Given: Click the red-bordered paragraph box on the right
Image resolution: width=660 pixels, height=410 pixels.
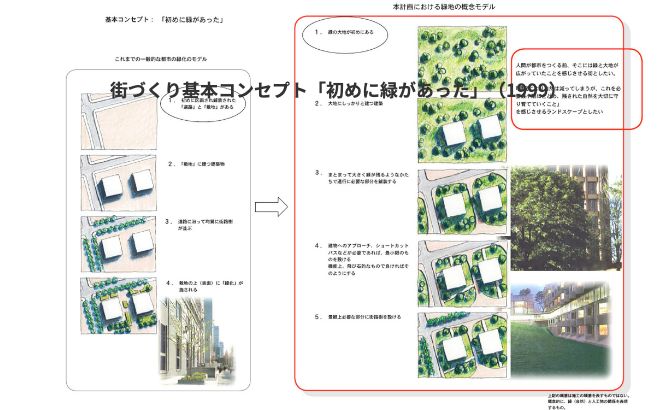Looking at the screenshot, I should coord(579,87).
